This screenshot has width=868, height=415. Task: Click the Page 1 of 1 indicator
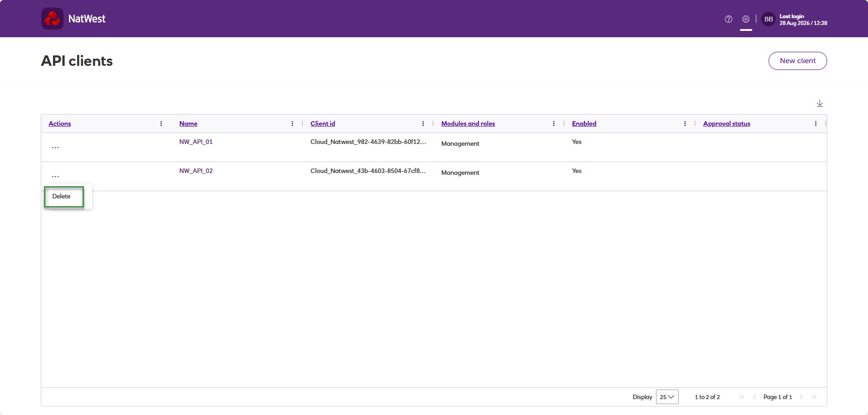pos(778,397)
